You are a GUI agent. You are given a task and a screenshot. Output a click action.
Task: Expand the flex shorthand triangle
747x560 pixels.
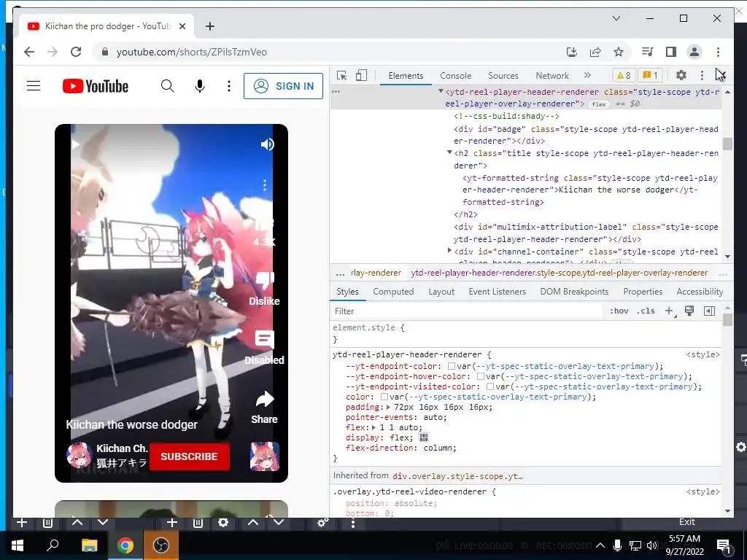click(373, 427)
